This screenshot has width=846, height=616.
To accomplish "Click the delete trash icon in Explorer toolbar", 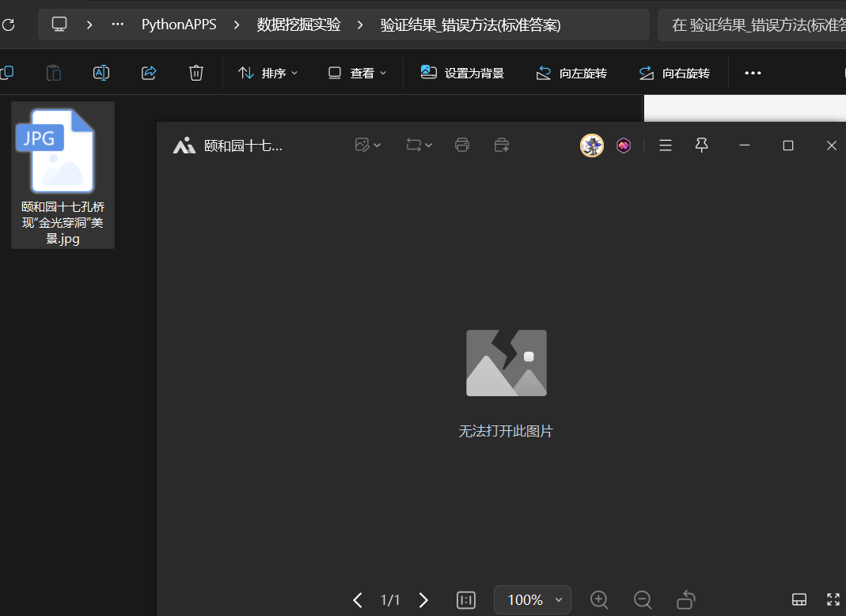I will pyautogui.click(x=196, y=73).
